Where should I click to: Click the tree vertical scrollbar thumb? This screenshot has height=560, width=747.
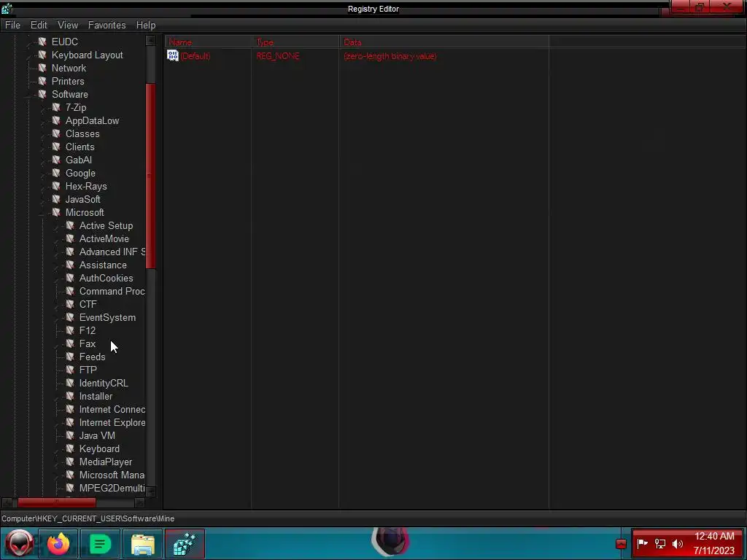point(150,176)
